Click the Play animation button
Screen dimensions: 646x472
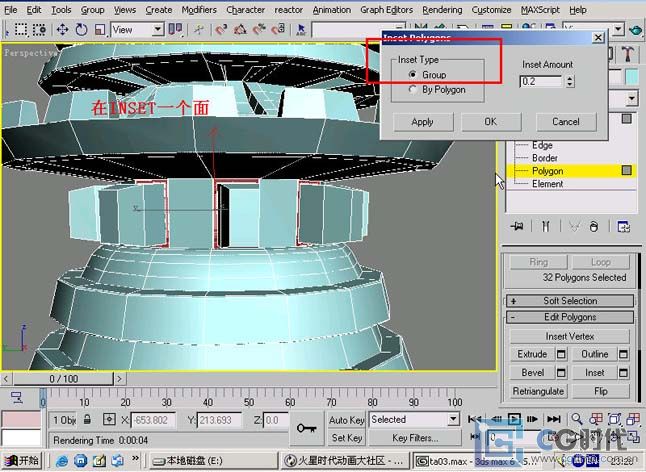coord(514,419)
